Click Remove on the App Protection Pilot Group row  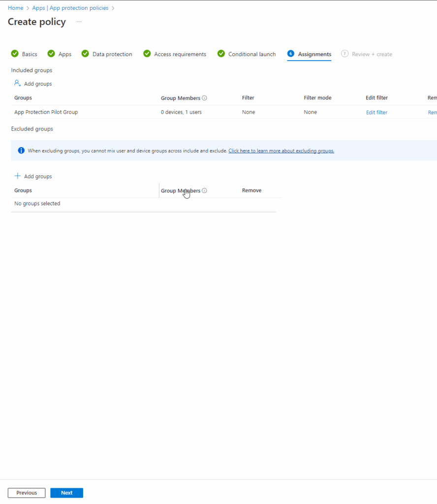[432, 112]
